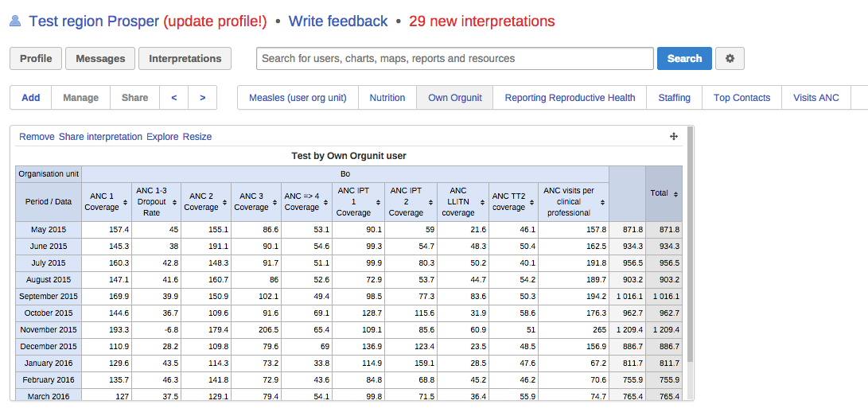This screenshot has height=416, width=868.
Task: Focus the search users and charts field
Action: 454,59
